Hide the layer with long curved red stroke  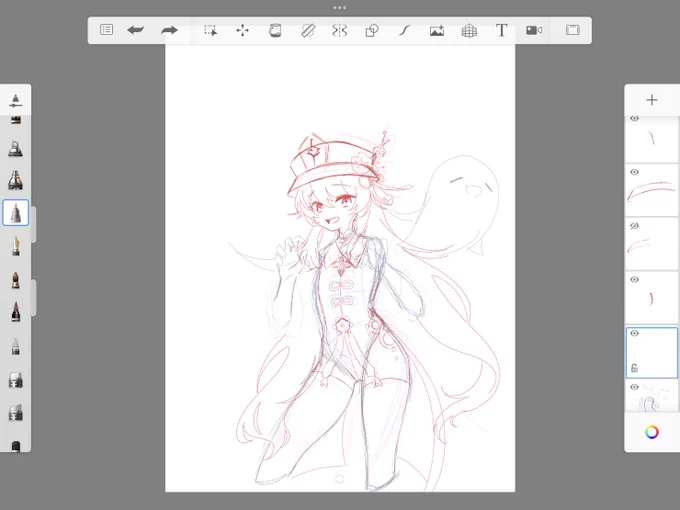(634, 172)
